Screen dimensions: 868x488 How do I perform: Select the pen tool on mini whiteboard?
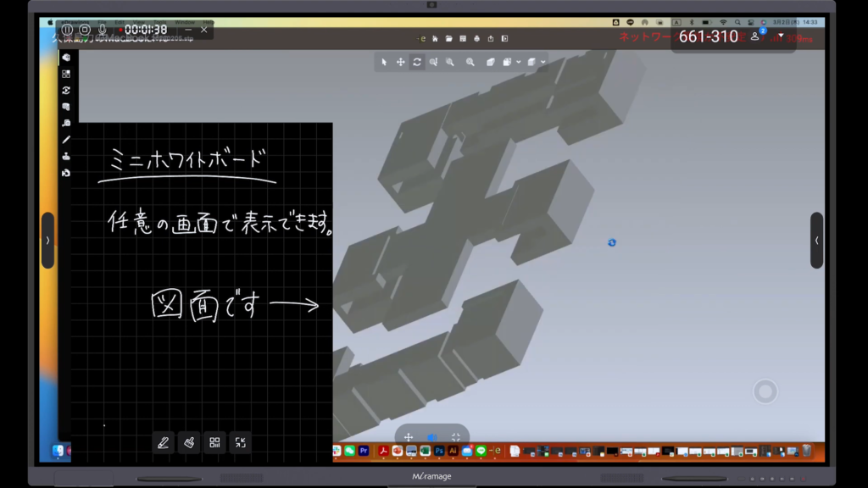click(x=164, y=442)
